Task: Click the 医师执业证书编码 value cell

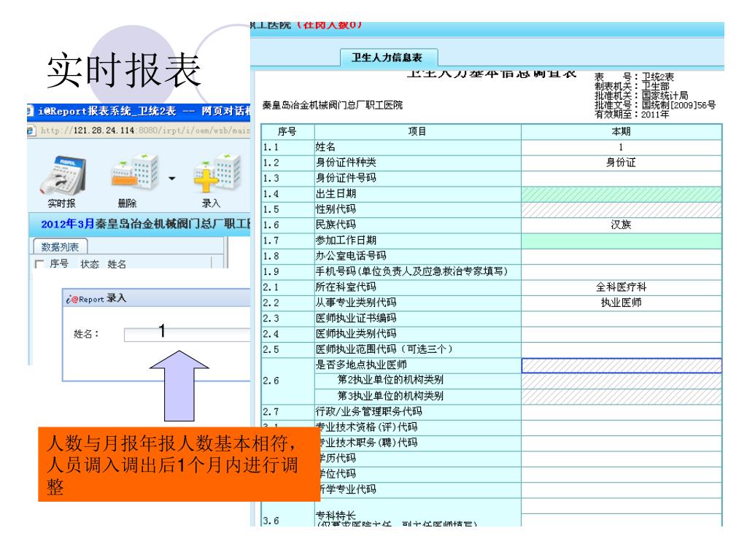Action: (x=622, y=318)
